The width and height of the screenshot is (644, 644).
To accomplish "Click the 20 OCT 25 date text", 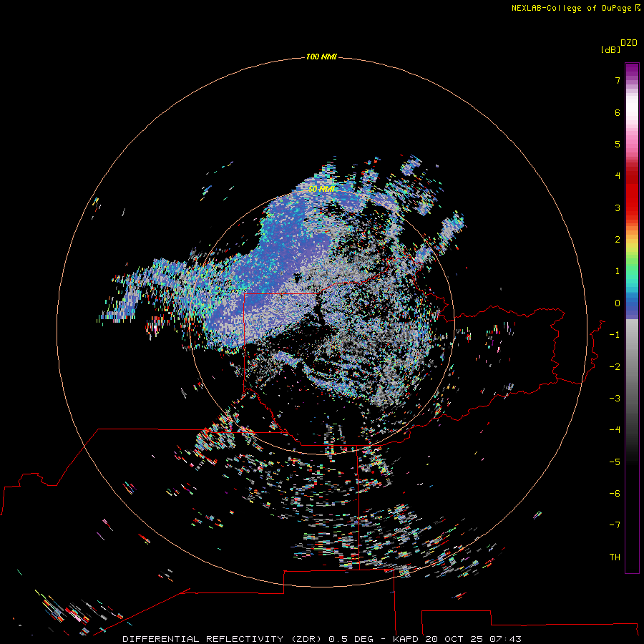I will [454, 639].
